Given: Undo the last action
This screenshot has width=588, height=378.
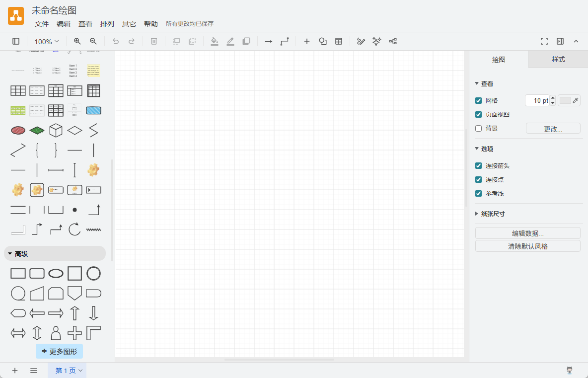Looking at the screenshot, I should pos(116,41).
